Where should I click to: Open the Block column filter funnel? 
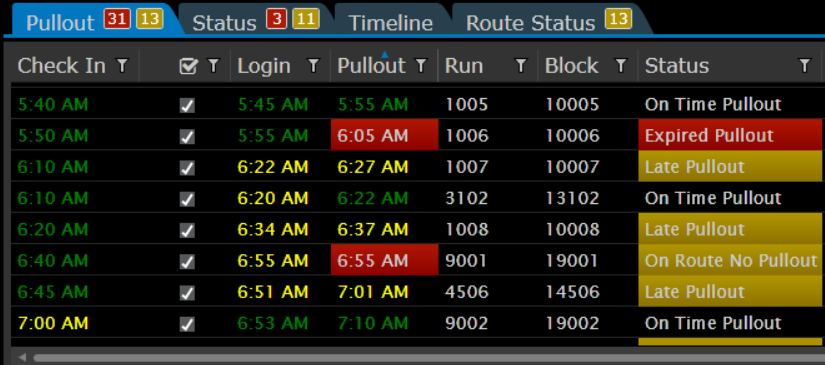pyautogui.click(x=621, y=66)
